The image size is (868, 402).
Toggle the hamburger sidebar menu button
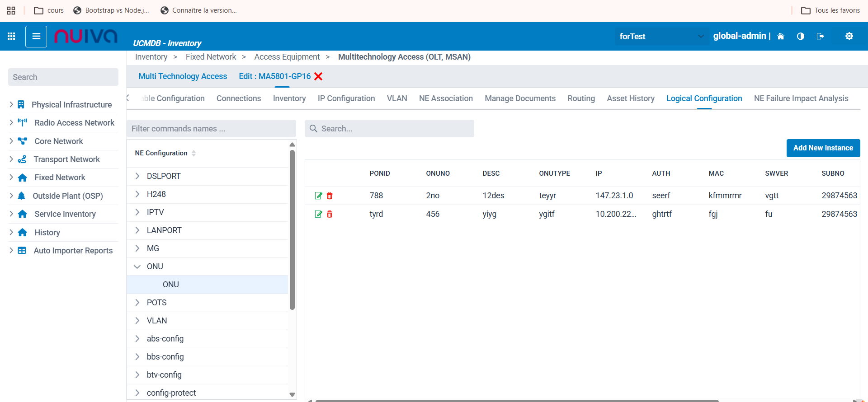(x=36, y=36)
